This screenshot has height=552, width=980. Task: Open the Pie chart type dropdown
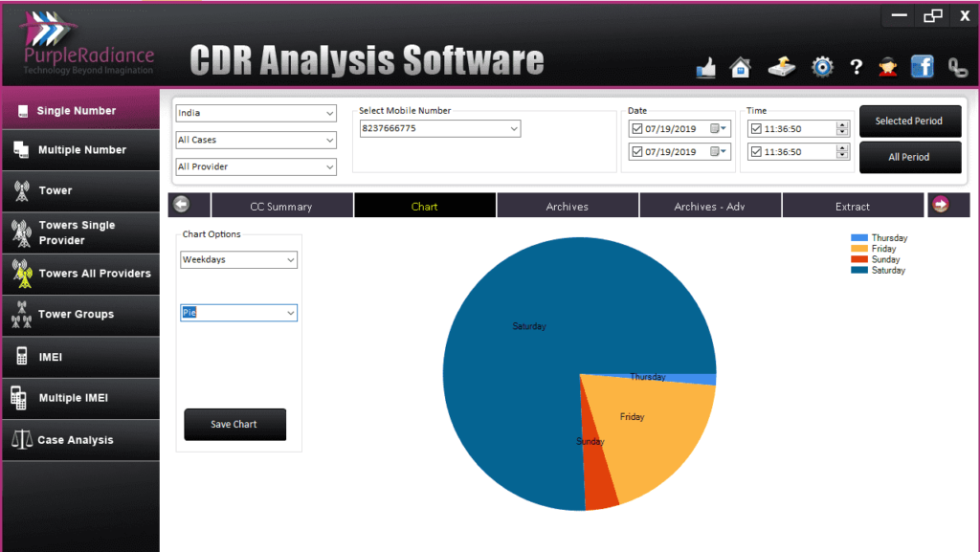point(290,313)
